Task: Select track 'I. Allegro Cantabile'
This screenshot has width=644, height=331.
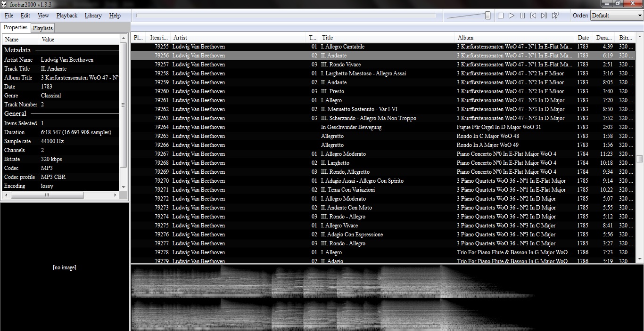Action: (x=383, y=47)
